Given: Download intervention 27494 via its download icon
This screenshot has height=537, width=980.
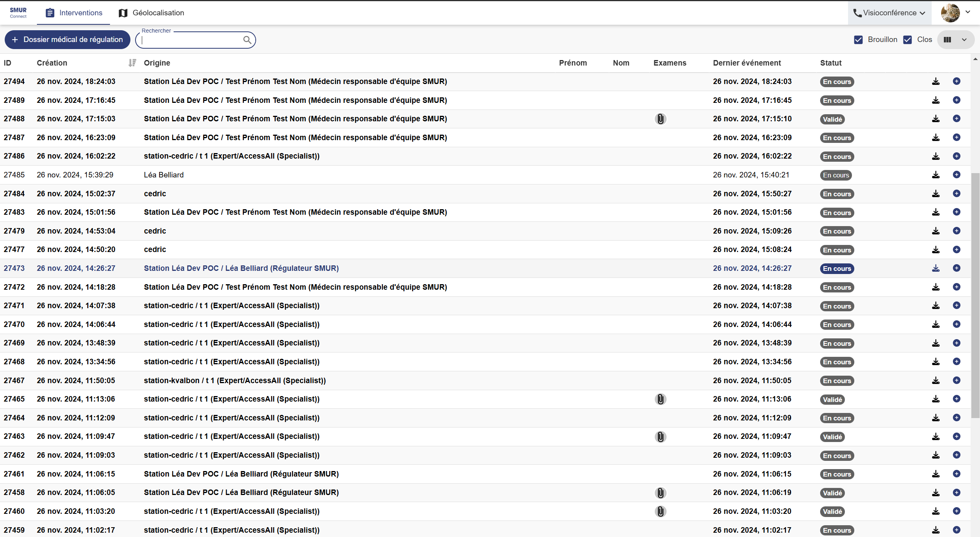Looking at the screenshot, I should pyautogui.click(x=936, y=81).
